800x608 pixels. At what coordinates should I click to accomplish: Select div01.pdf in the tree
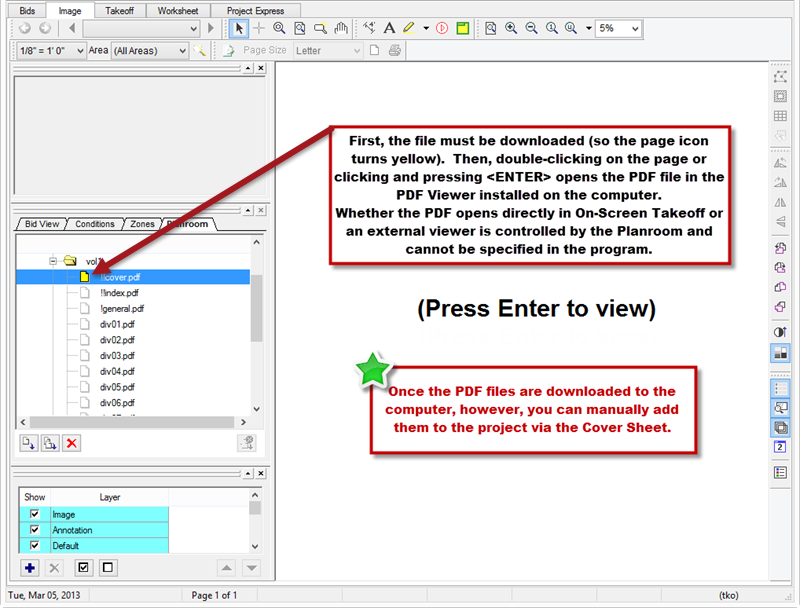coord(117,324)
